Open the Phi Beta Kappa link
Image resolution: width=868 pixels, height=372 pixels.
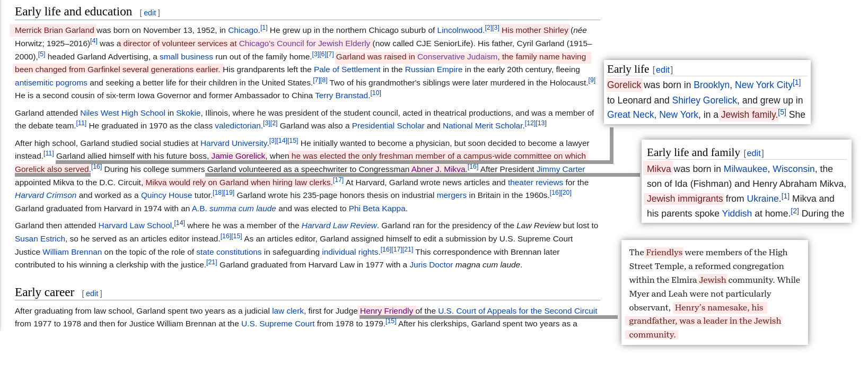click(x=376, y=209)
